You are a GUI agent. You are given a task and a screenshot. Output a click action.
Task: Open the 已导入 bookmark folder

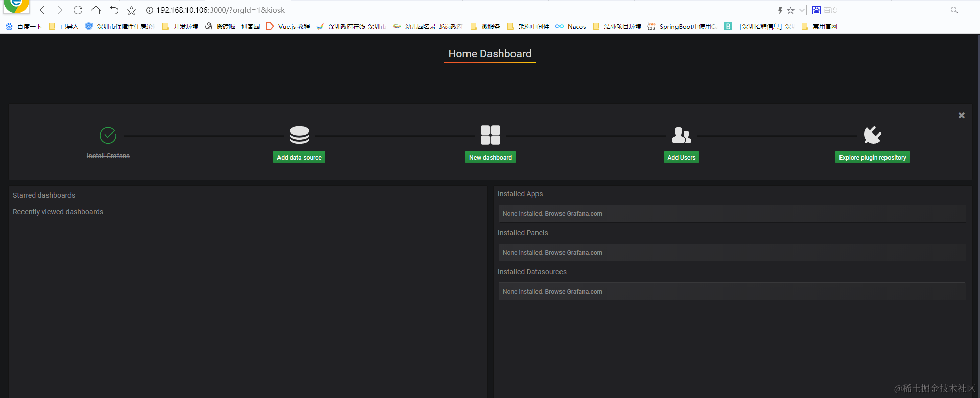click(x=64, y=26)
